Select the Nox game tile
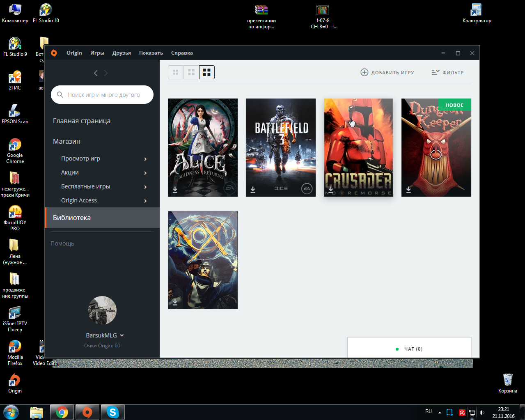Viewport: 525px width, 420px height. tap(203, 260)
